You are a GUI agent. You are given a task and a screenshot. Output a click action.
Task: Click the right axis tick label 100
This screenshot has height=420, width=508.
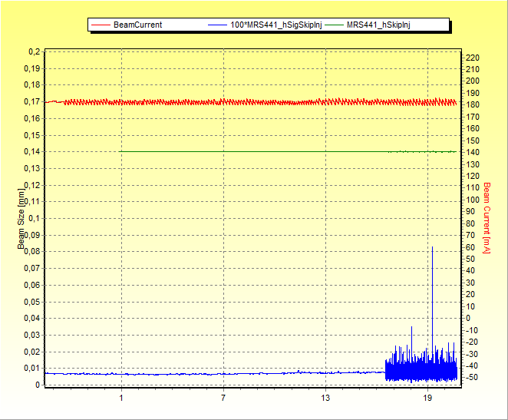click(x=473, y=200)
